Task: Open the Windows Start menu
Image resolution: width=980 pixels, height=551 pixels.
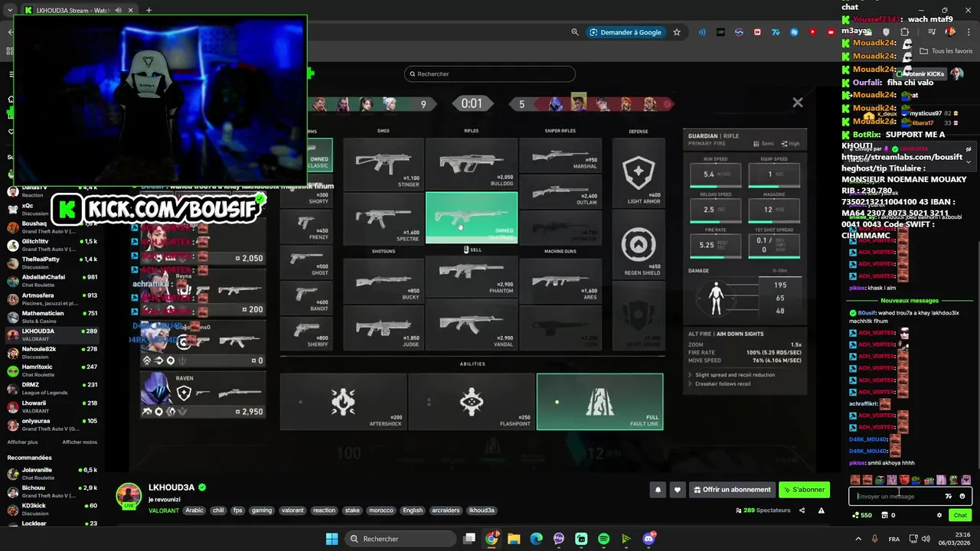Action: pyautogui.click(x=332, y=539)
